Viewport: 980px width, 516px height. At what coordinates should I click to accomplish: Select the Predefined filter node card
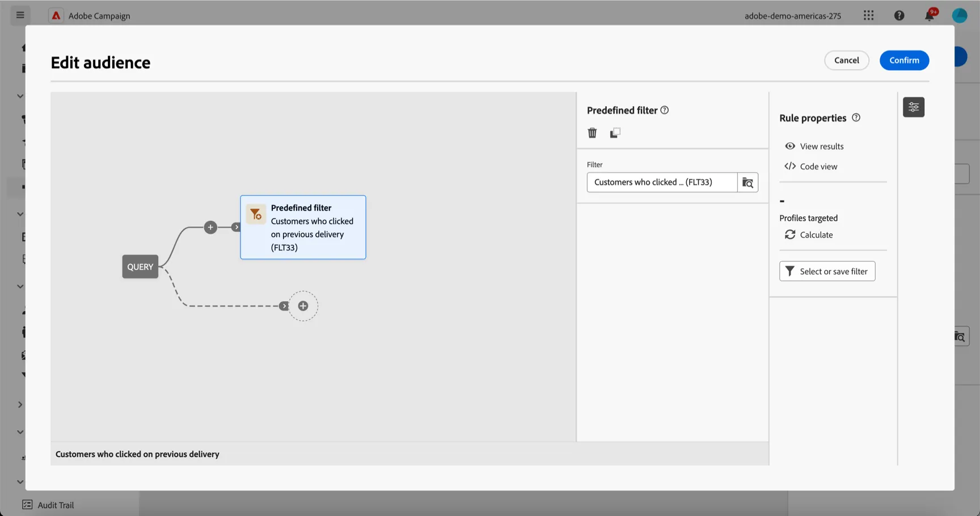[303, 227]
